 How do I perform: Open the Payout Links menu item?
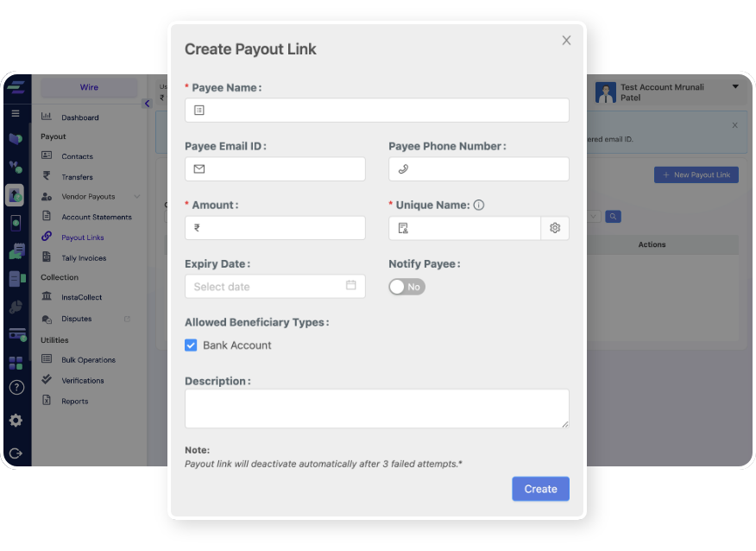[82, 237]
